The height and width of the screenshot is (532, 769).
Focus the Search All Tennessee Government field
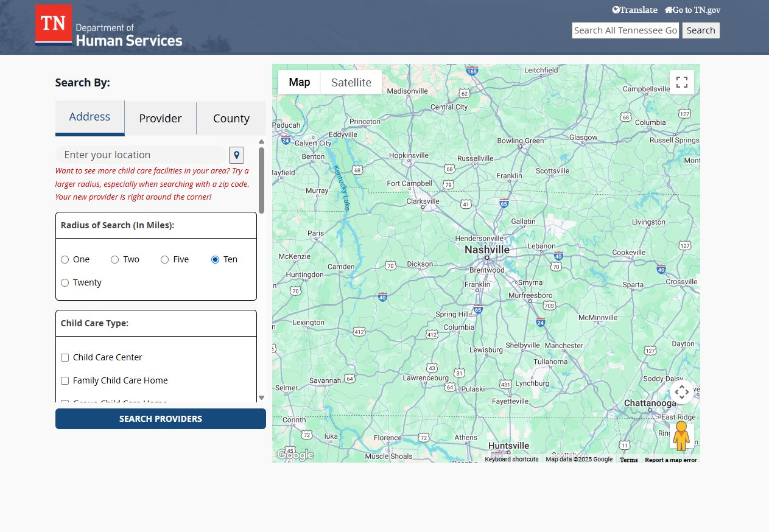click(625, 30)
